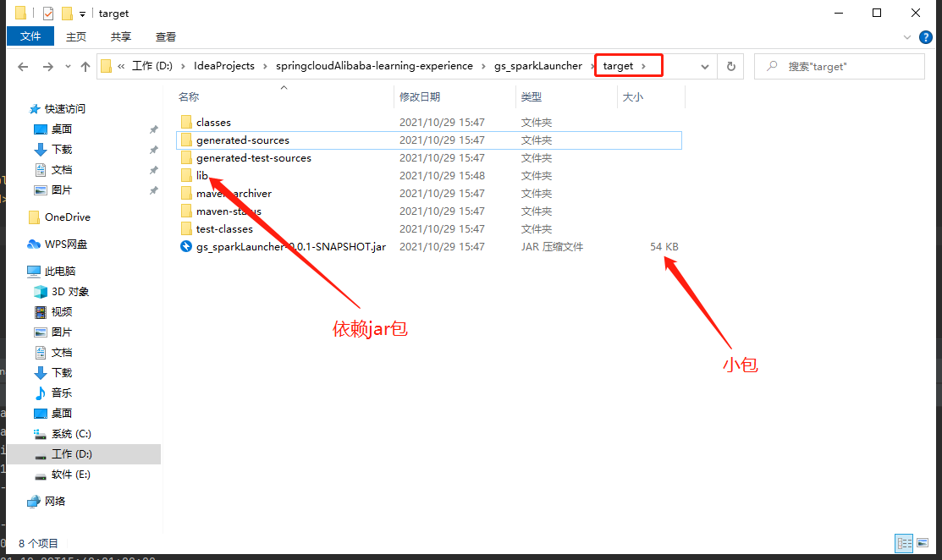This screenshot has height=560, width=942.
Task: Go up one folder level arrow
Action: pos(85,67)
